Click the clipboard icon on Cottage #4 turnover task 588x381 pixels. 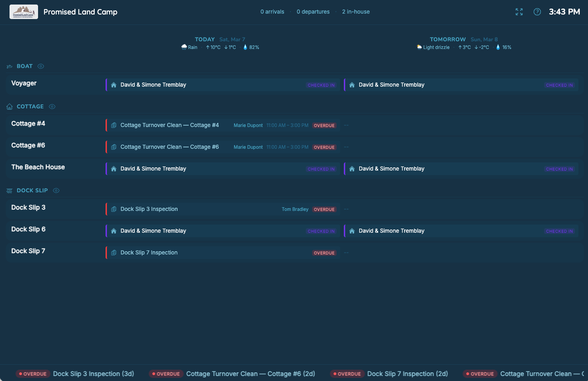click(113, 125)
